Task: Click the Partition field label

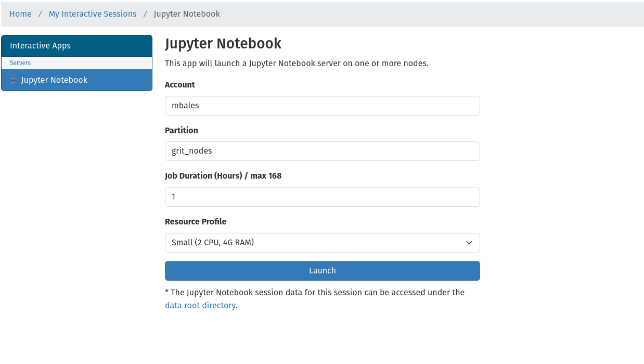Action: tap(182, 131)
